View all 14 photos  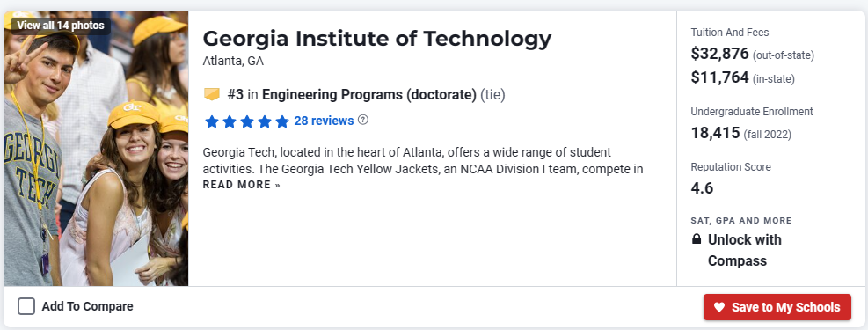click(61, 26)
